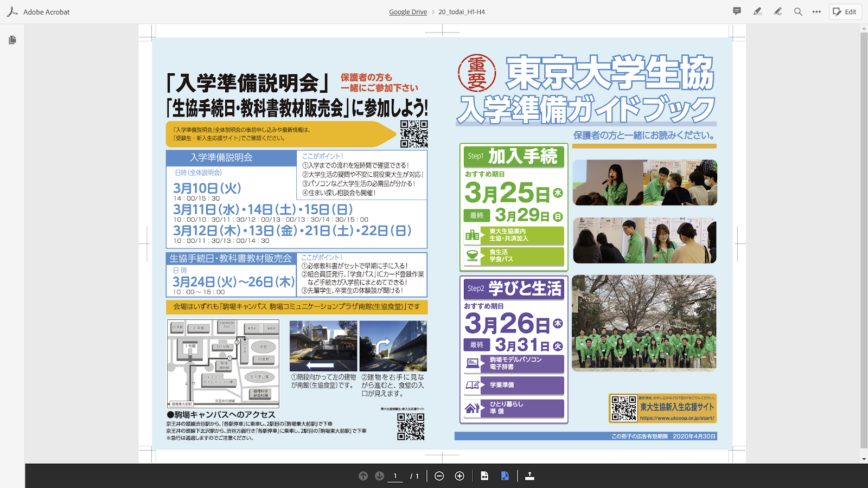The image size is (868, 488).
Task: Click the 生協手続日・教科書教材販売会 blue header
Action: (231, 259)
